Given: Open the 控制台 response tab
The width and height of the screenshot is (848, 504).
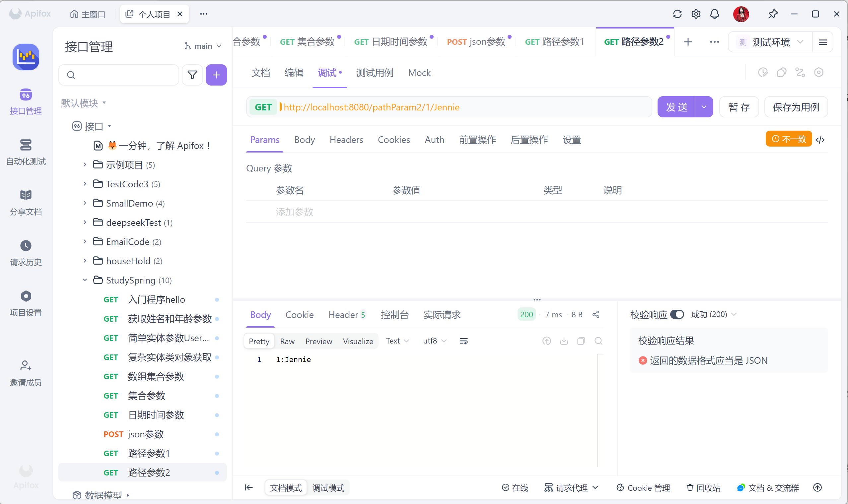Looking at the screenshot, I should coord(394,315).
